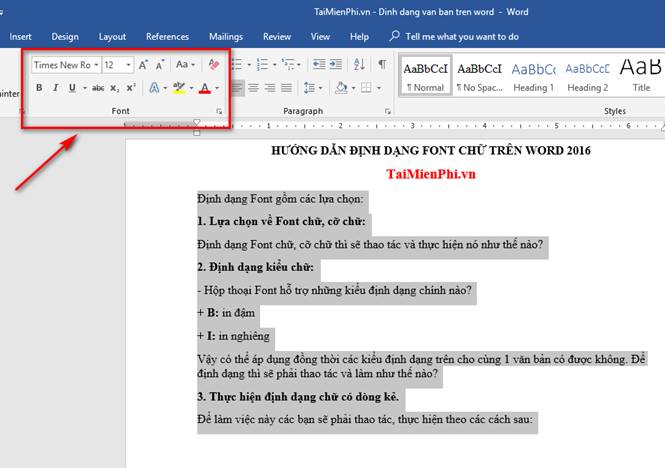Click the red TaiMienPhi.vn heading text

click(x=431, y=174)
